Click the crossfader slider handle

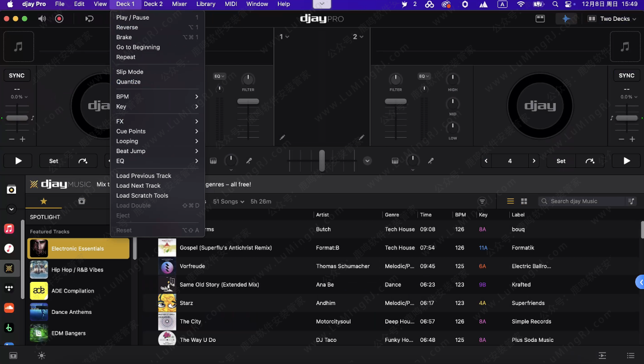pyautogui.click(x=322, y=161)
